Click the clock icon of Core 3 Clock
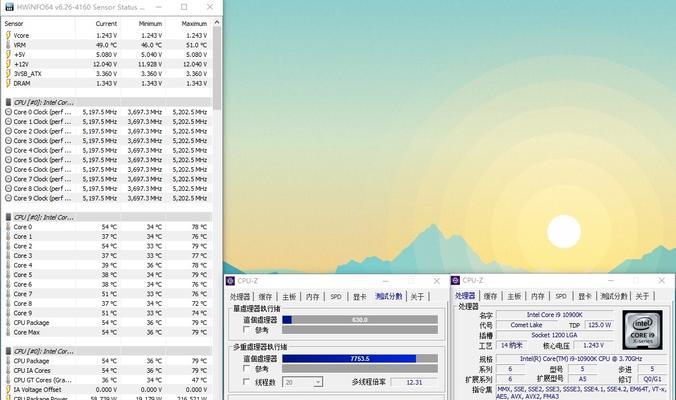 8,141
